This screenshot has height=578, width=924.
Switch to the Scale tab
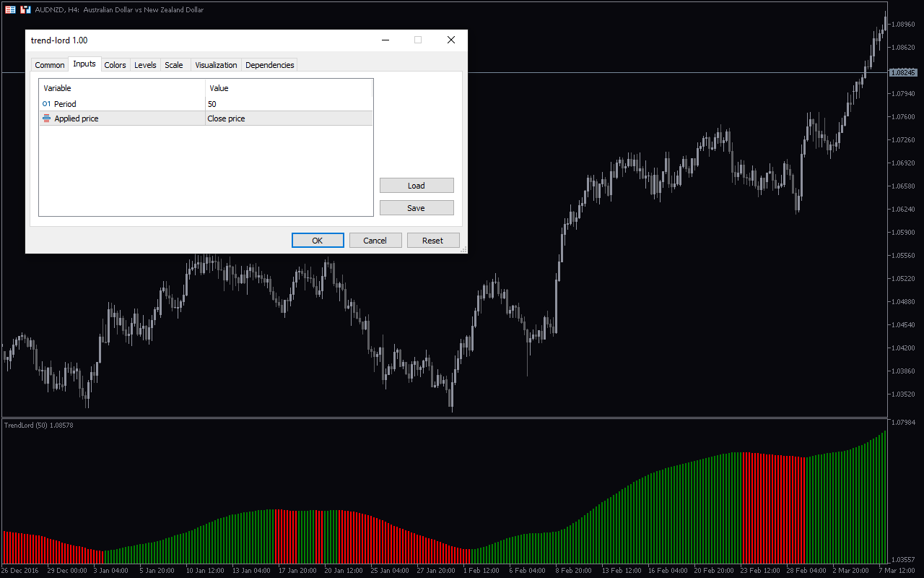click(x=174, y=65)
